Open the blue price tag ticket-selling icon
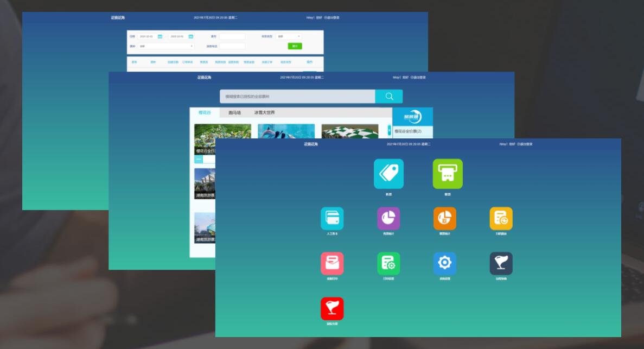The height and width of the screenshot is (349, 644). 388,174
